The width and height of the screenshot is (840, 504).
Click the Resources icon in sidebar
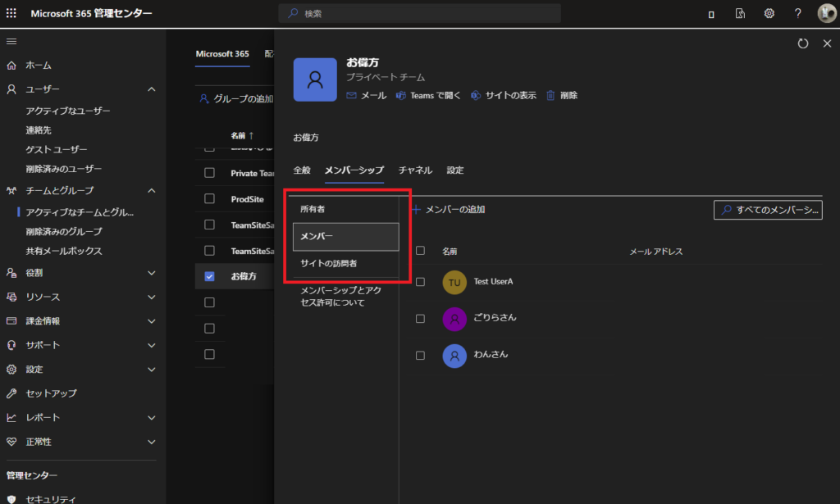11,297
